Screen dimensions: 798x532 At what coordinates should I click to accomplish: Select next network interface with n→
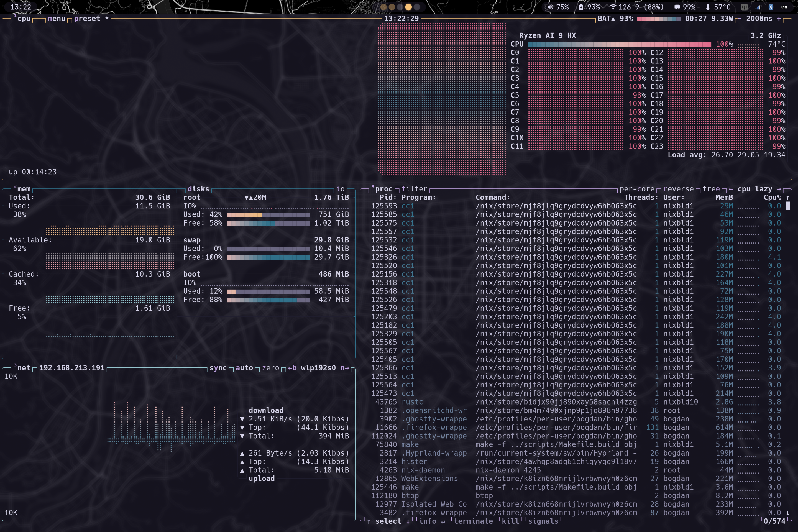click(x=345, y=368)
